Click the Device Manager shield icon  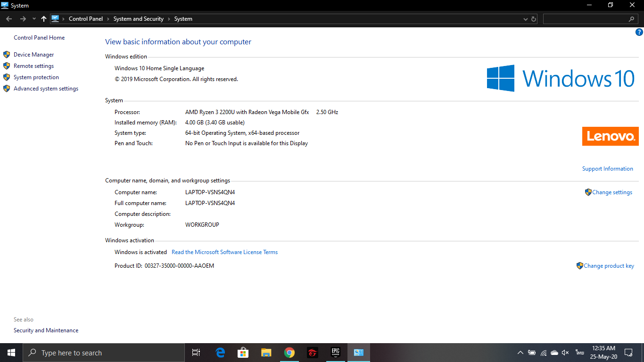click(7, 55)
